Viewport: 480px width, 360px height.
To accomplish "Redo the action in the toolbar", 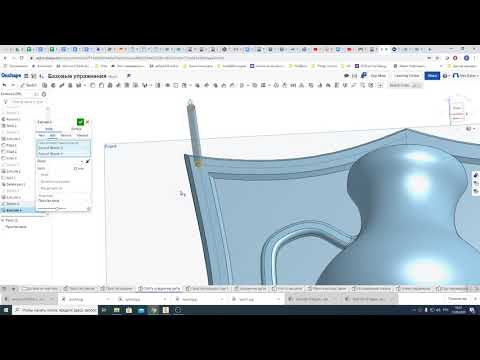I will pos(13,85).
